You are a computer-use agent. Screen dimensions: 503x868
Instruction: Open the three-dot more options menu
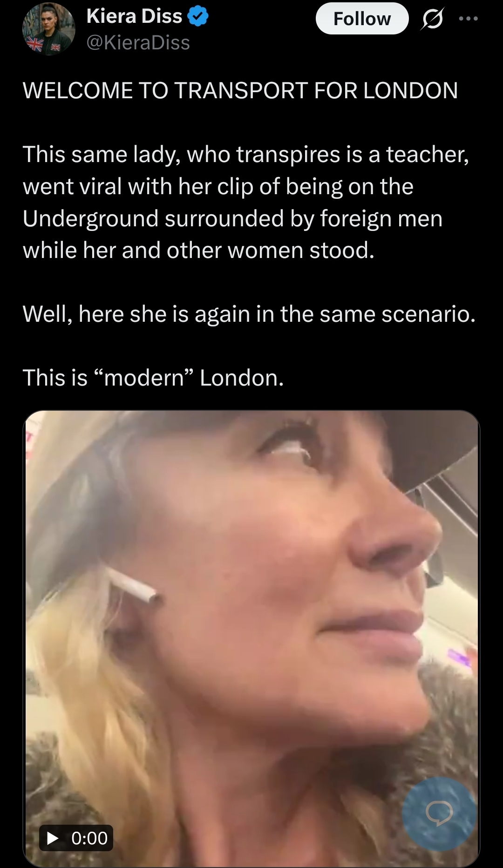[469, 19]
